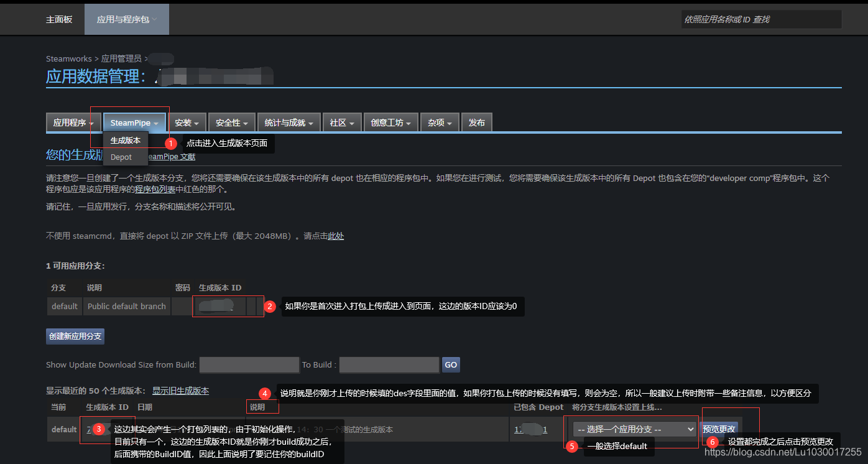Screen dimensions: 868x464
Task: Open the 显示旧生成版本 link
Action: coord(180,391)
